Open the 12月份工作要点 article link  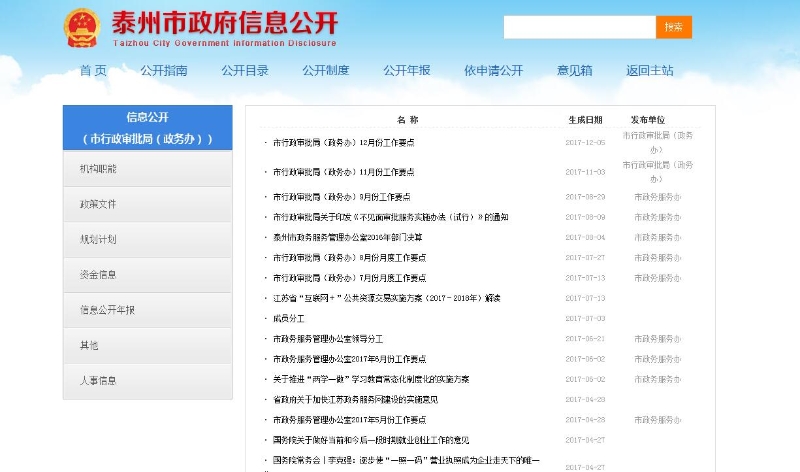pos(343,143)
